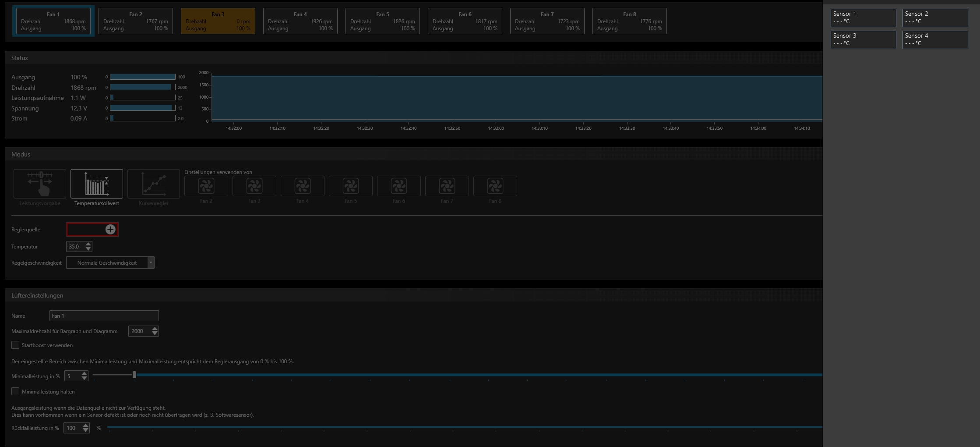The width and height of the screenshot is (980, 447).
Task: Toggle the Minimalleistung halten checkbox
Action: coord(15,391)
